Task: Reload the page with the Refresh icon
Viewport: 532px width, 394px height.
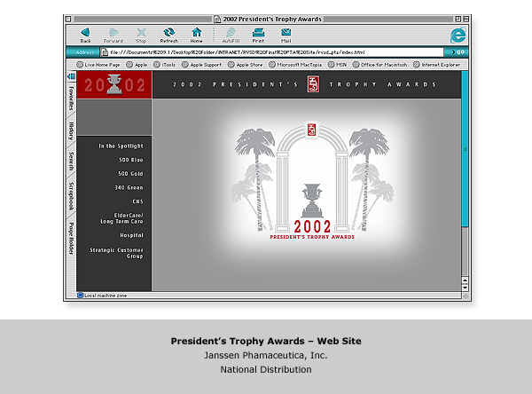Action: [169, 33]
